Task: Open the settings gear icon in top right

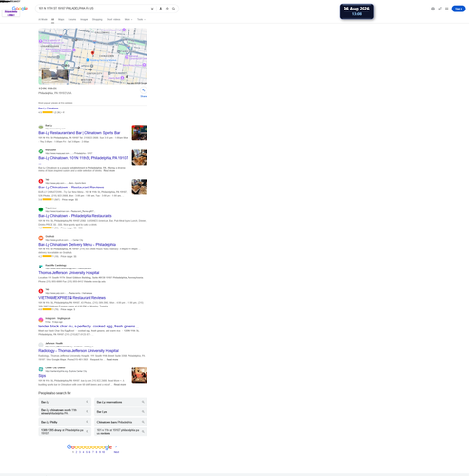Action: point(433,9)
